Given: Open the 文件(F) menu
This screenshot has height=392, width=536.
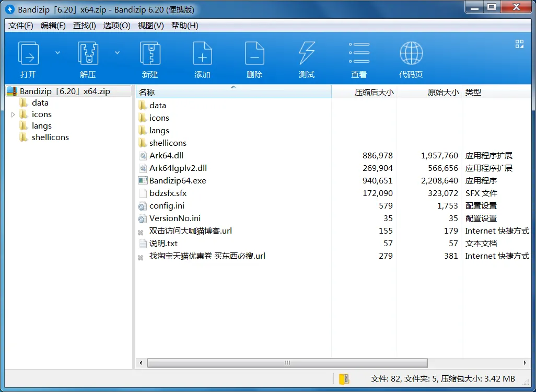Looking at the screenshot, I should [20, 26].
